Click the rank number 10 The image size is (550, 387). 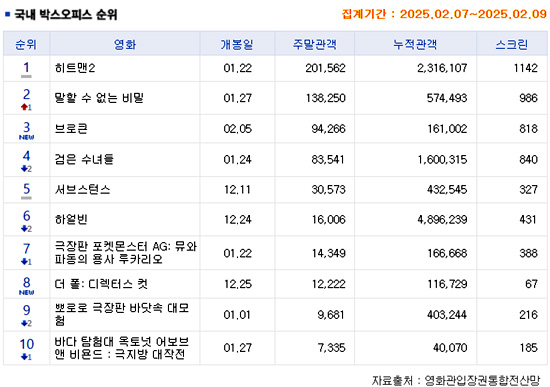[x=27, y=344]
